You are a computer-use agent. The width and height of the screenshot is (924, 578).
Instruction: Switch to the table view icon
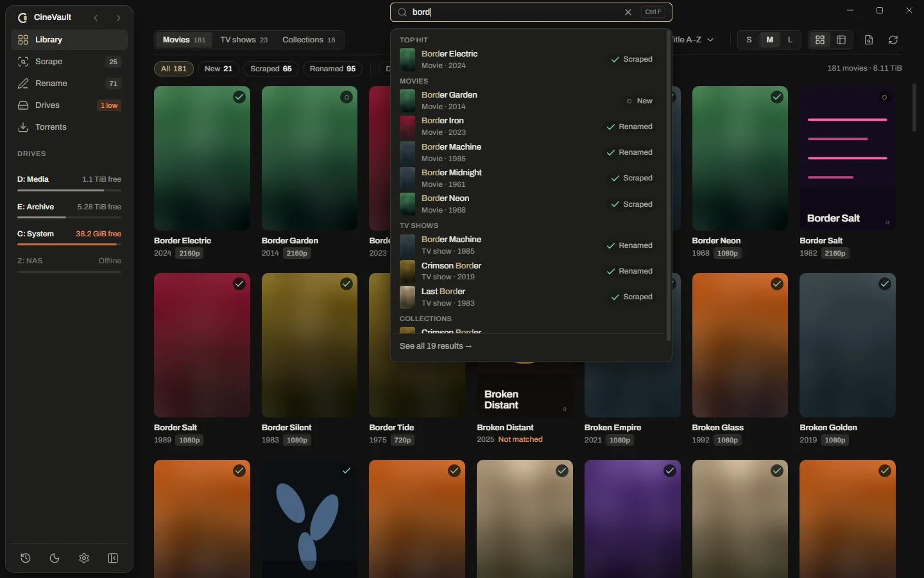(841, 40)
